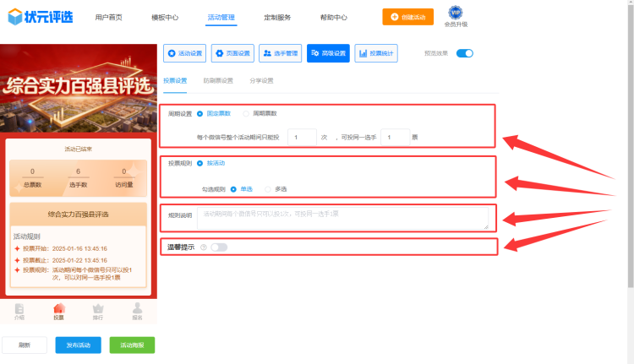Open the 活动设置 section
Screen dimensions: 634x364
tap(185, 53)
